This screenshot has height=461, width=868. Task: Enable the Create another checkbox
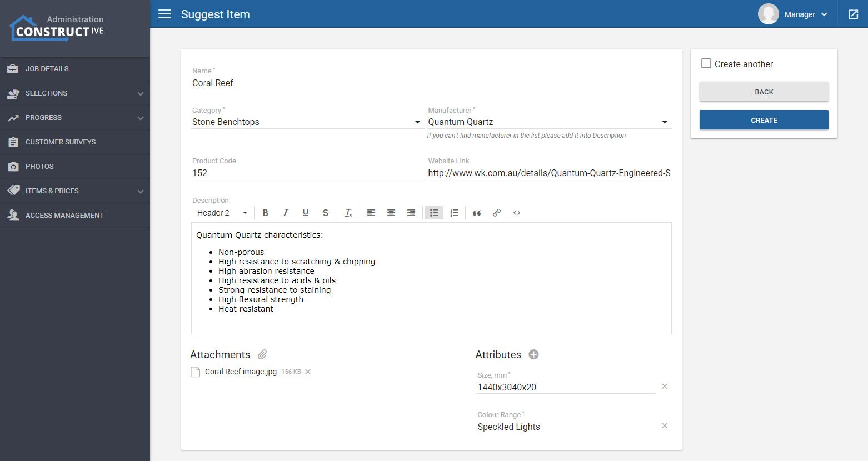(706, 64)
